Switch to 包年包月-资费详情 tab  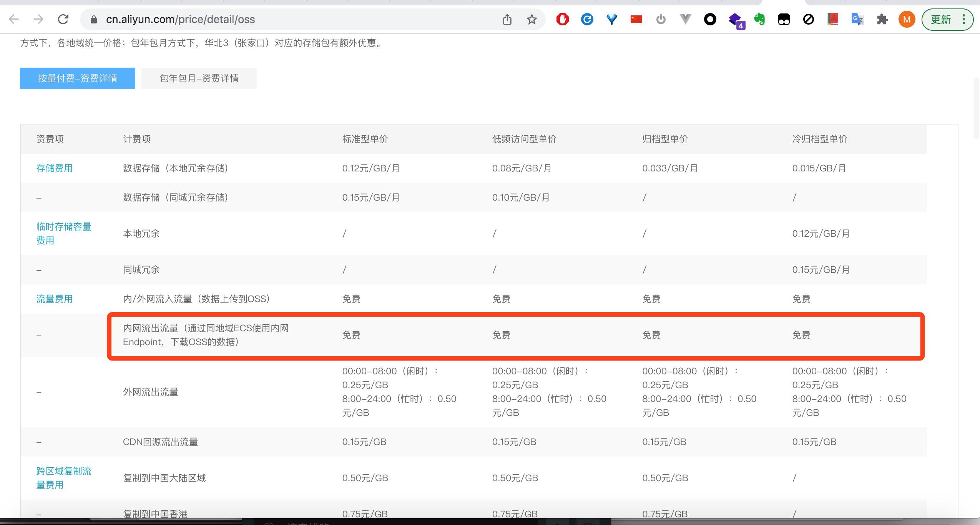click(199, 78)
